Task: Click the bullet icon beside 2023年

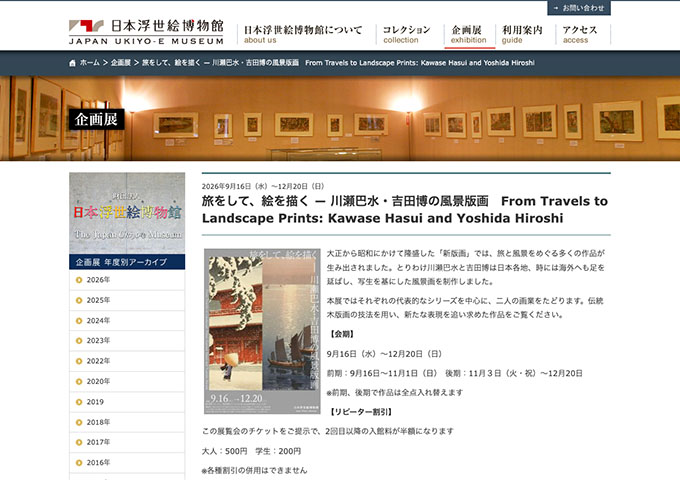Action: point(79,341)
